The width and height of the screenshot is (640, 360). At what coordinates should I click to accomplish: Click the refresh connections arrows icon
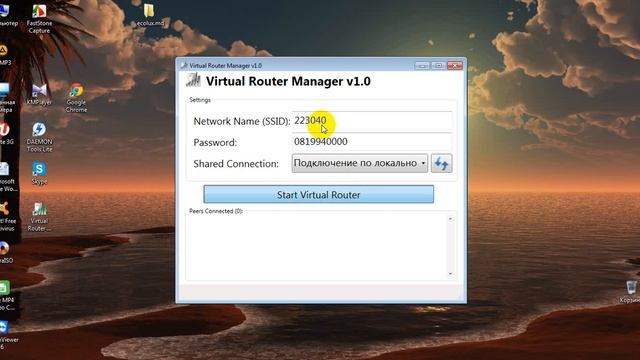point(442,163)
